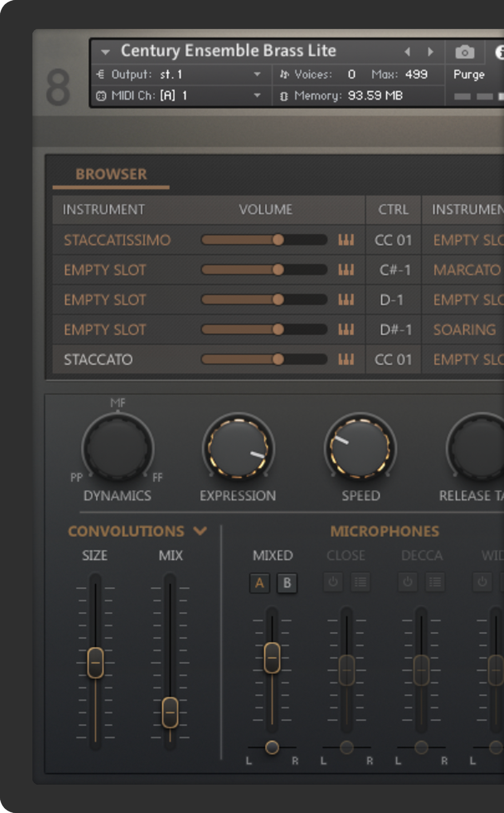504x813 pixels.
Task: Open Close microphone routing list icon
Action: pyautogui.click(x=360, y=582)
